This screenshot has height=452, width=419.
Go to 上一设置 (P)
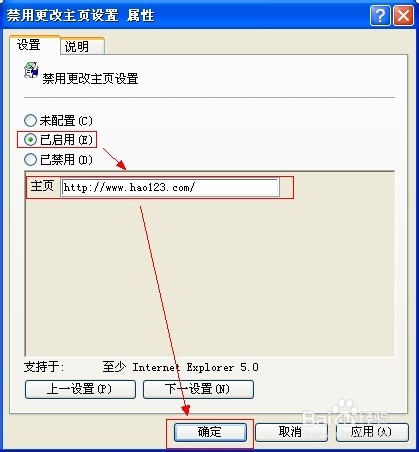click(x=80, y=389)
